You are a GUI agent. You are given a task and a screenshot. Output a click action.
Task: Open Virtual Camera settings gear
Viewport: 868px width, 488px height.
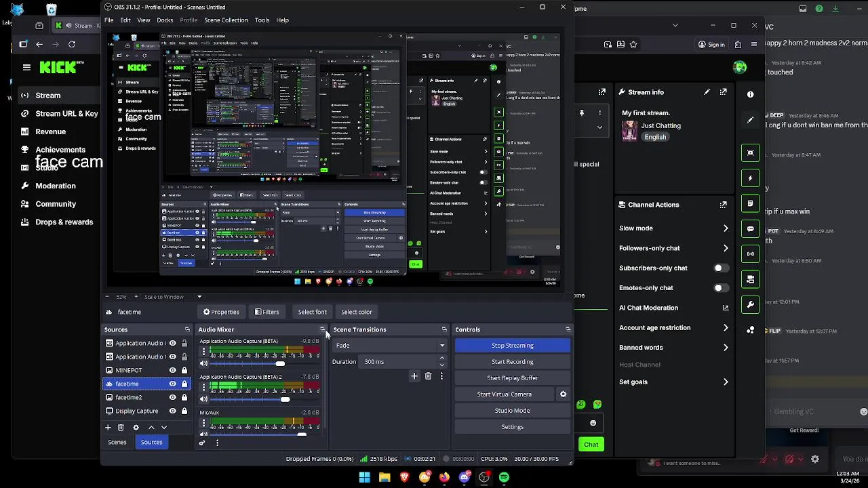563,394
